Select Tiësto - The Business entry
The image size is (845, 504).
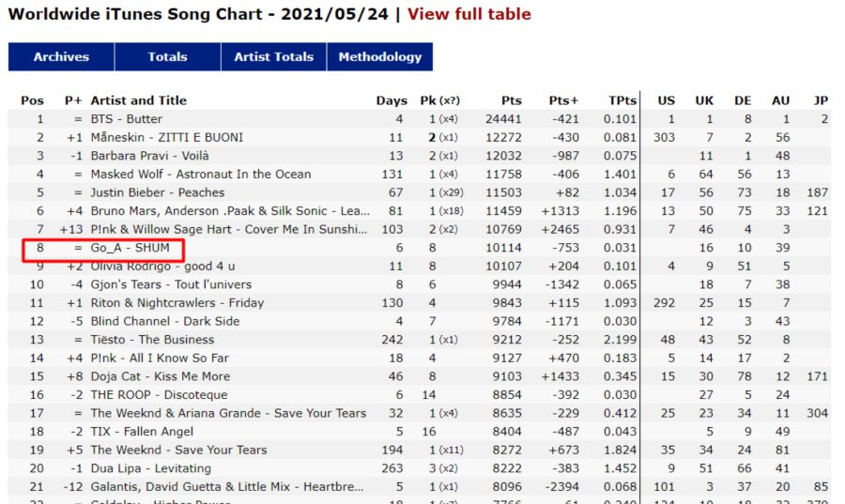click(x=151, y=340)
